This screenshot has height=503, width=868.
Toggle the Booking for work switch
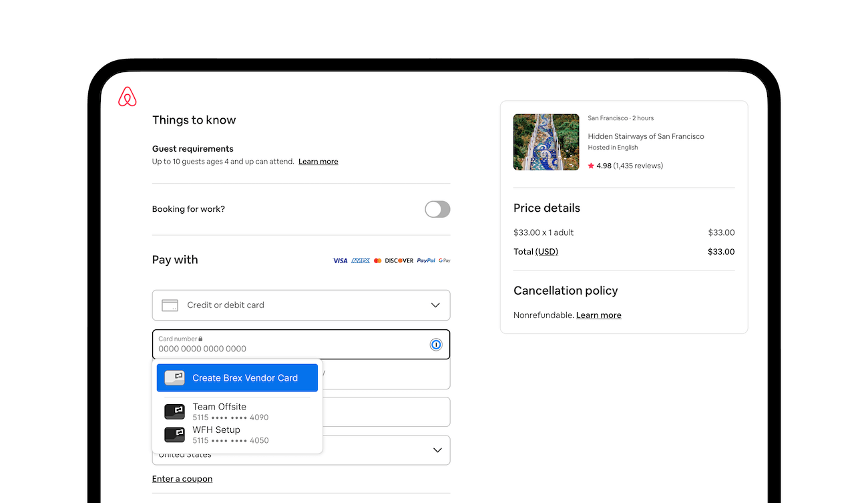click(x=437, y=209)
